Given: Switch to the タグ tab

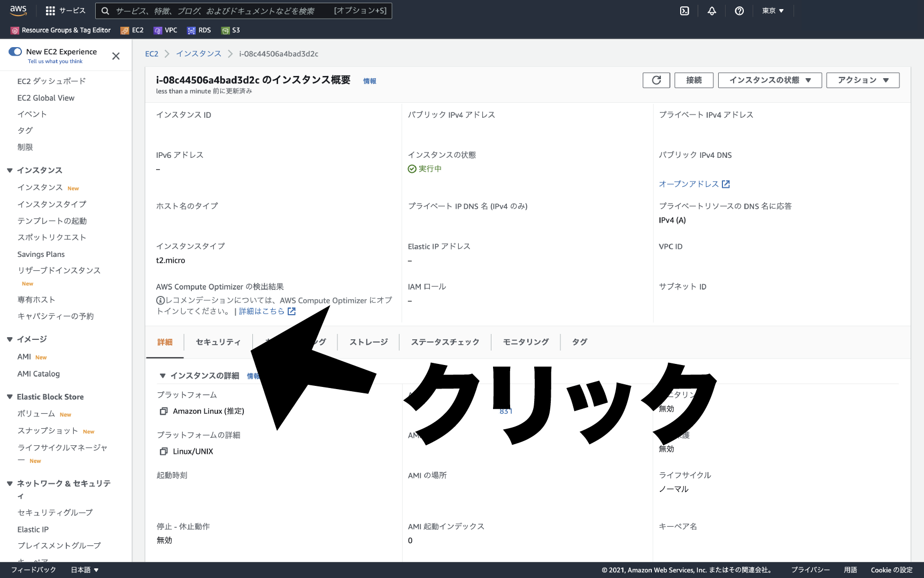Looking at the screenshot, I should [580, 342].
